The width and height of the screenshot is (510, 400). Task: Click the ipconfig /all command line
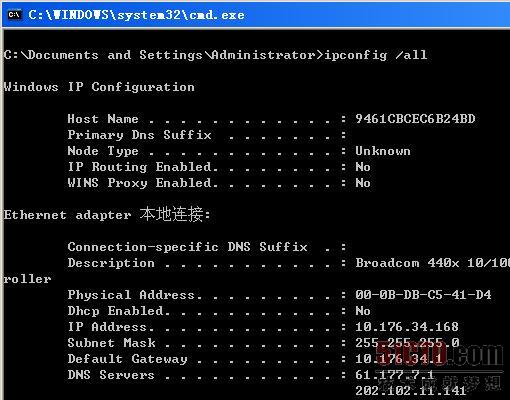tap(215, 55)
